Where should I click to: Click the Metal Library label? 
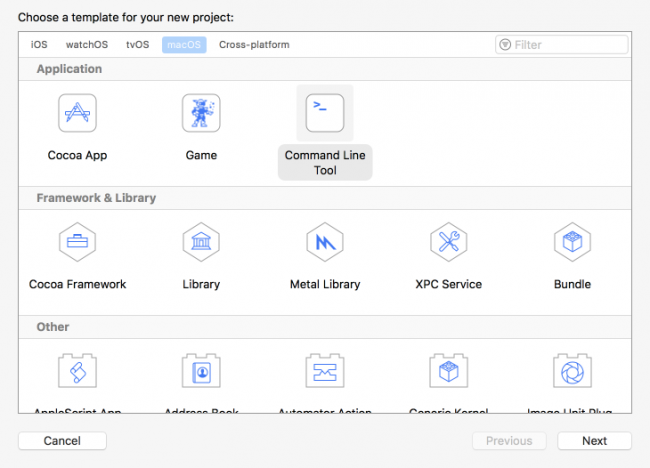click(325, 284)
